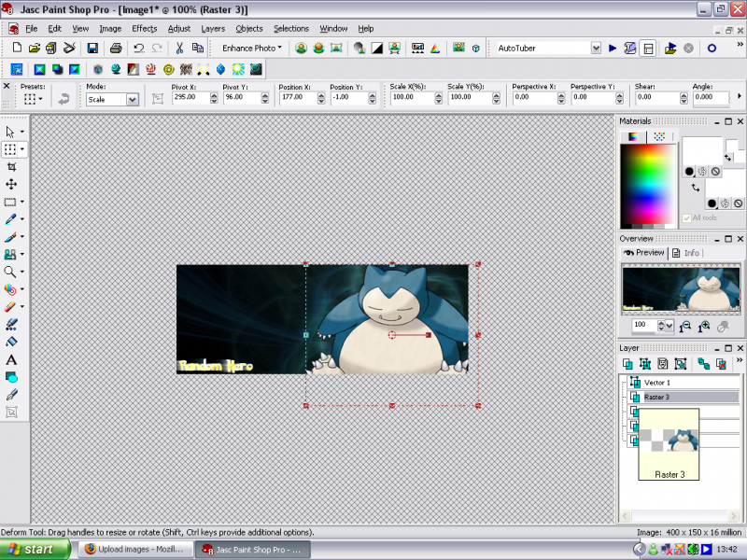Run the AutoTuber script with play button
747x560 pixels.
point(613,49)
